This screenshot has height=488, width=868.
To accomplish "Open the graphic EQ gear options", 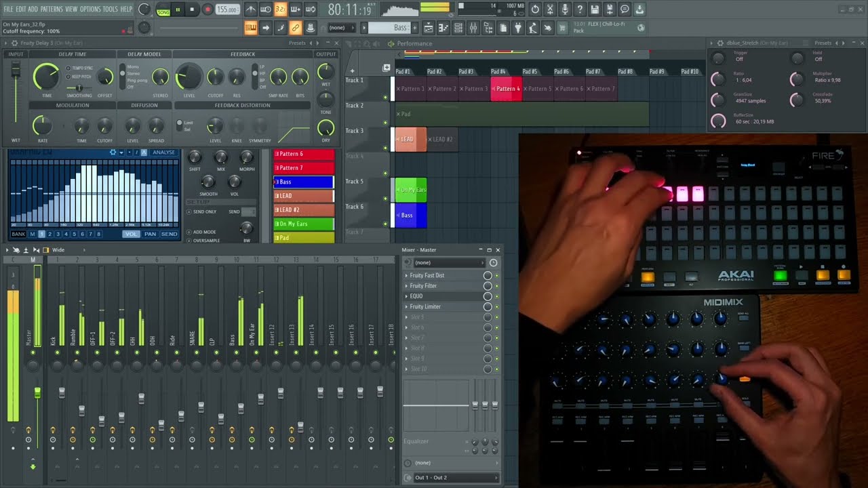I will [113, 152].
